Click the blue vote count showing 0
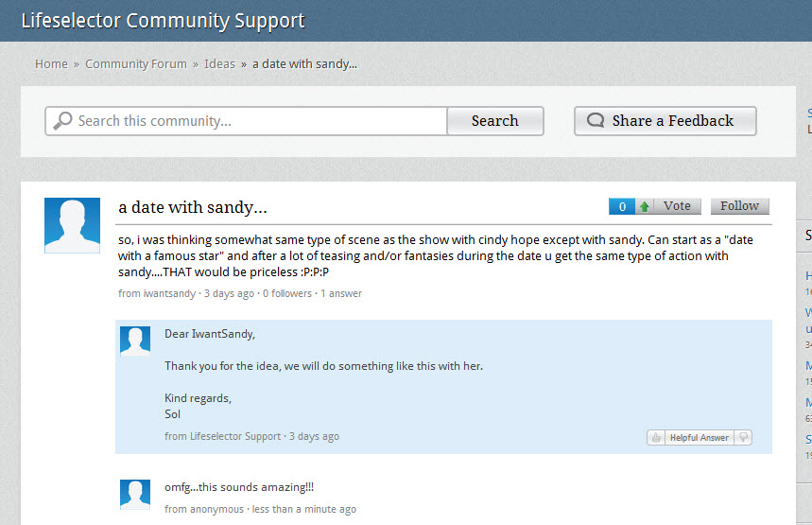812x525 pixels. 622,206
